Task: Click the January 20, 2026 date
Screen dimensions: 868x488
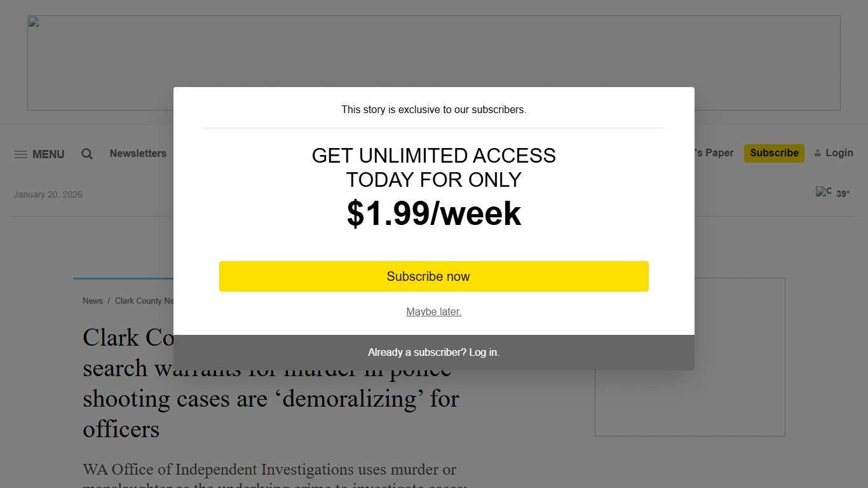Action: (x=48, y=194)
